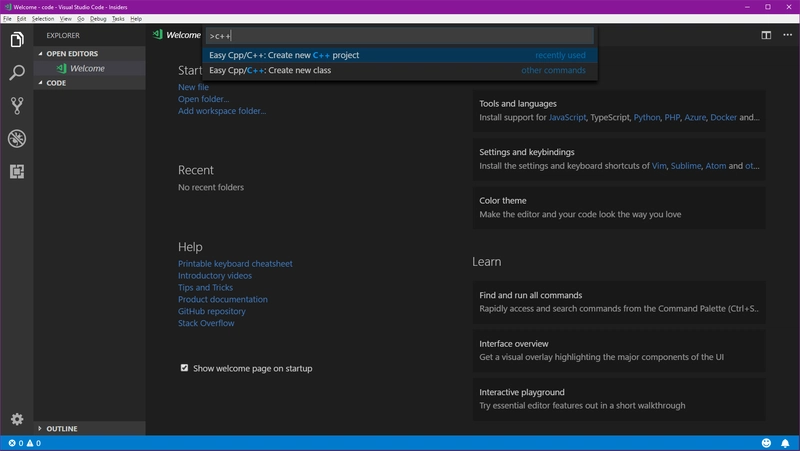Open the Extensions view icon

16,172
